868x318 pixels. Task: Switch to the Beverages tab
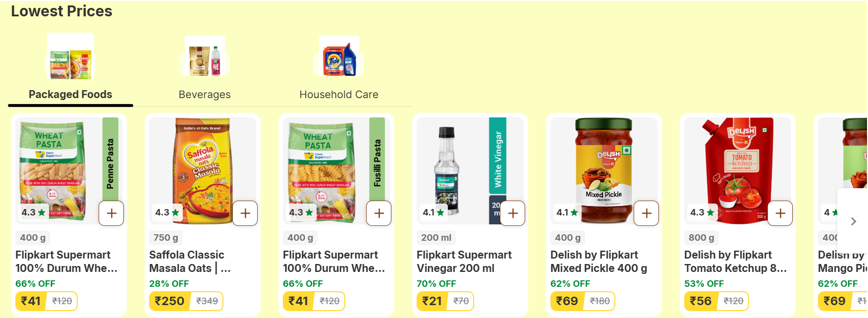tap(205, 95)
